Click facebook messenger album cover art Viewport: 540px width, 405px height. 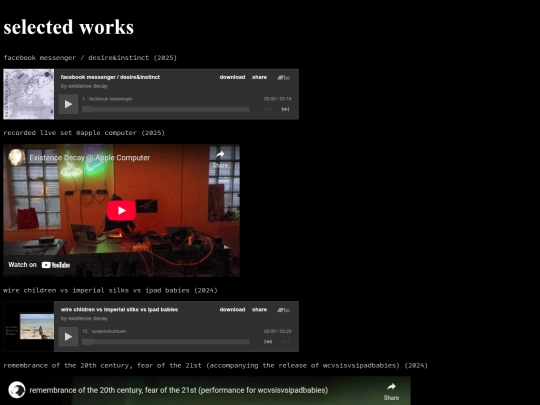point(29,94)
